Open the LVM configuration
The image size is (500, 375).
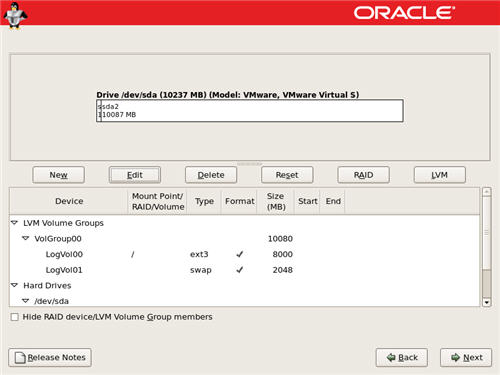point(440,175)
